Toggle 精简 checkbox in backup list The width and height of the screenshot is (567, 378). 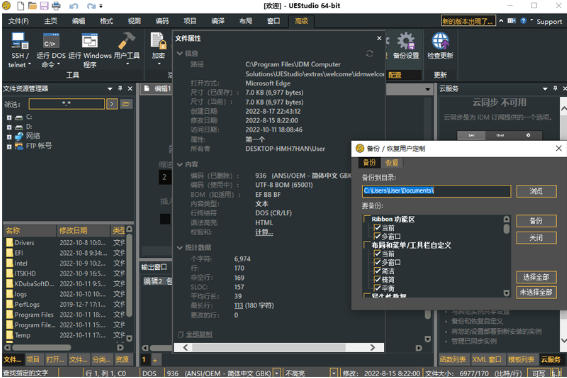pos(377,280)
